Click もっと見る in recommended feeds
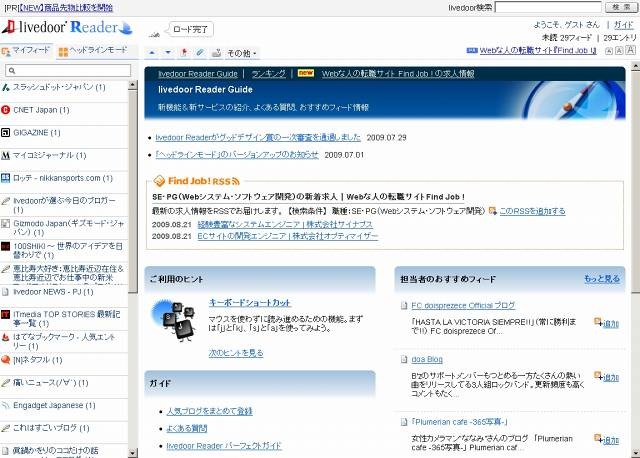The width and height of the screenshot is (640, 458). tap(602, 279)
